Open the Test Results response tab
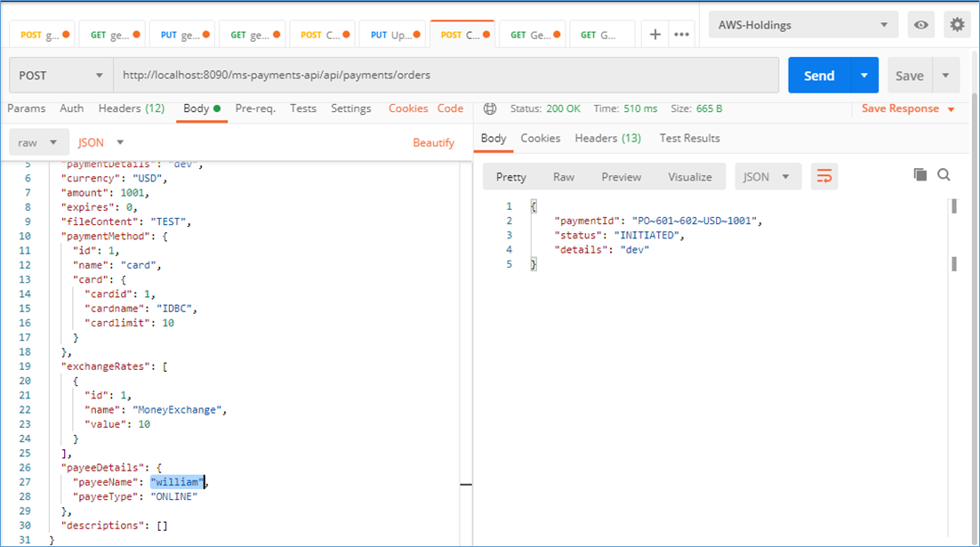980x547 pixels. 689,138
